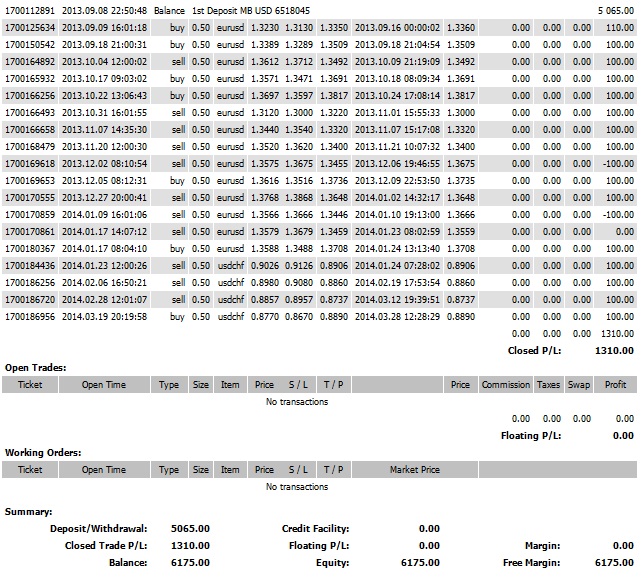Select ticket 1700186720
641x585 pixels.
coord(30,300)
